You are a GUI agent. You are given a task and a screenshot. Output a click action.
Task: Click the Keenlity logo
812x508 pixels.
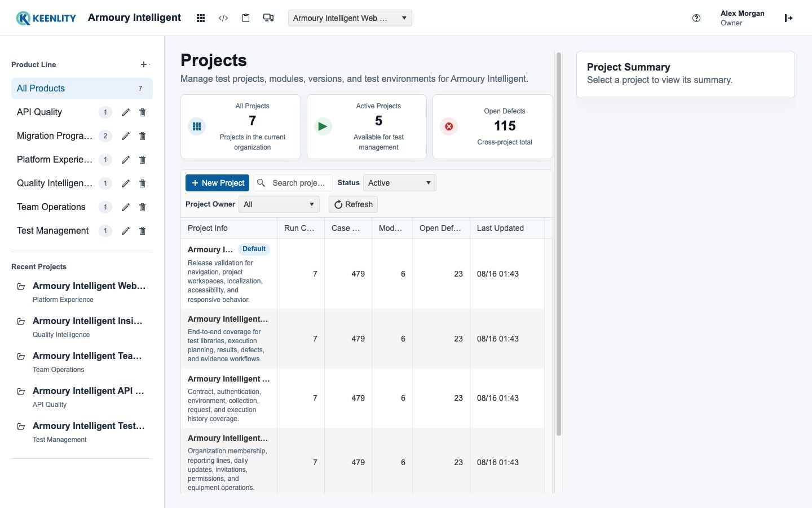(46, 18)
